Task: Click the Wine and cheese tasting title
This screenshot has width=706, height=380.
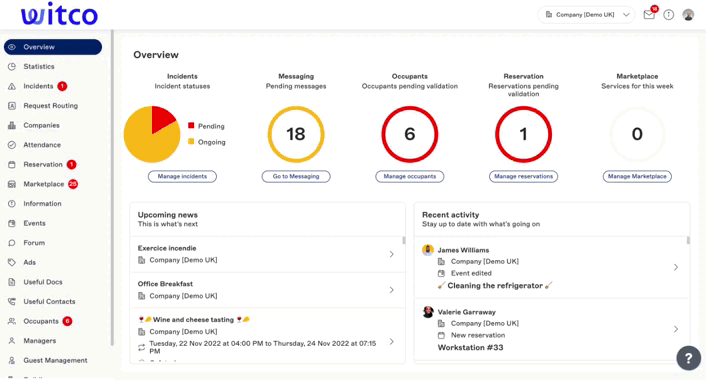Action: 194,320
